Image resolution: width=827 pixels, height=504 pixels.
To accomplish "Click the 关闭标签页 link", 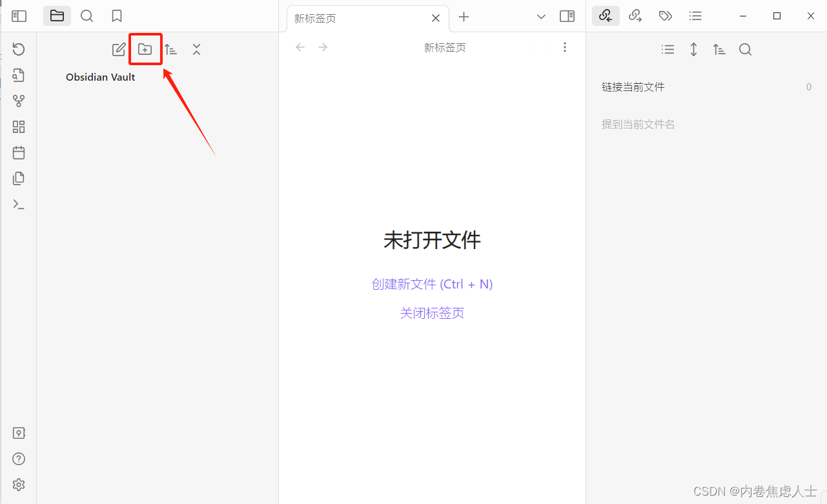I will pos(432,313).
